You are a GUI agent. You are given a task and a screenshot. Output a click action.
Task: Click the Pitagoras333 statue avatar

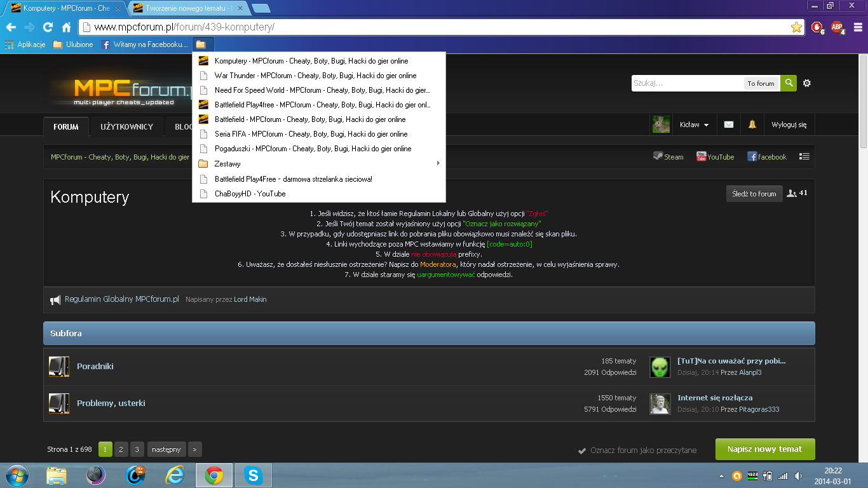(660, 403)
